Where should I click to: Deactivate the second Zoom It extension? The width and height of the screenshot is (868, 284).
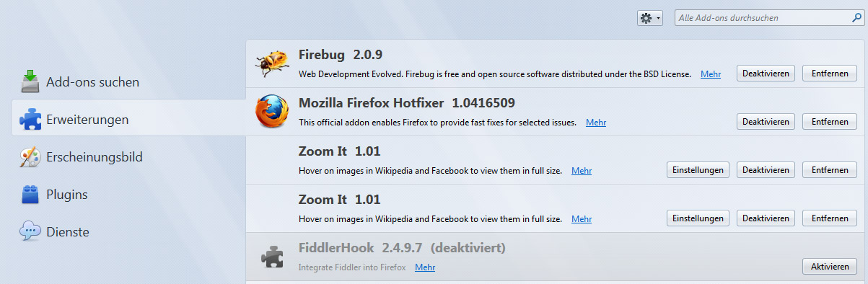point(766,218)
